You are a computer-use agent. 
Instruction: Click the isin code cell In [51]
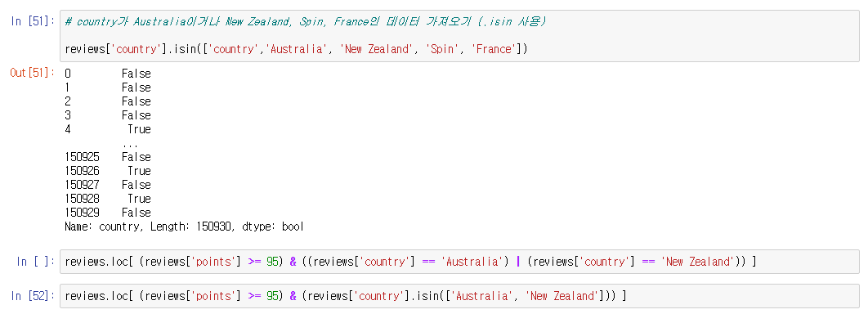(459, 35)
